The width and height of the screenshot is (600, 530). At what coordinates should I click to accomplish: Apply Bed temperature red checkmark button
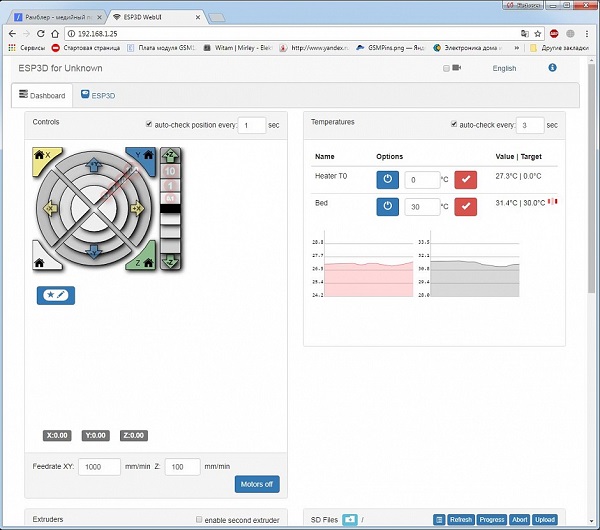tap(465, 207)
